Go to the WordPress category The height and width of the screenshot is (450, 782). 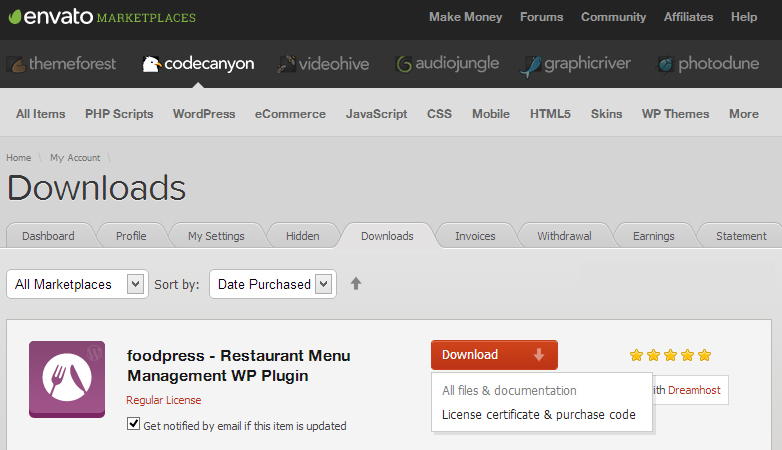[204, 114]
